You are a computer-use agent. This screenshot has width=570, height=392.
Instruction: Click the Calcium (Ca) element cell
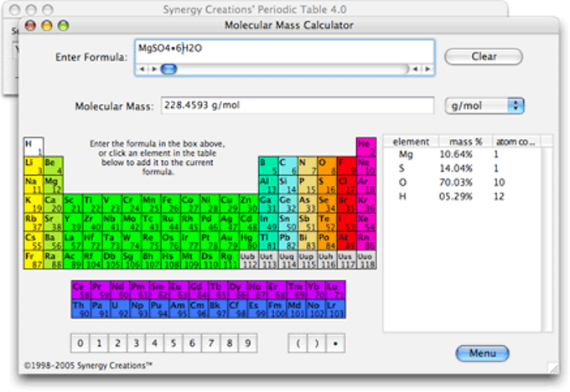click(53, 204)
